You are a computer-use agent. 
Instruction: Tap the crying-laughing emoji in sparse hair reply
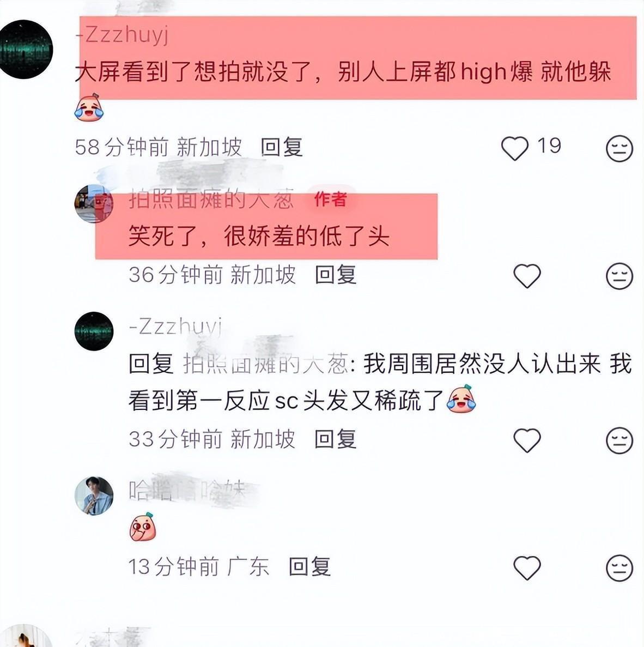[x=461, y=398]
